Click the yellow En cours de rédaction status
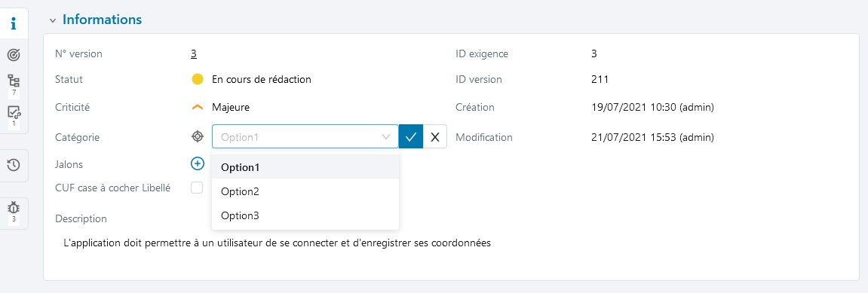This screenshot has height=293, width=868. (261, 79)
